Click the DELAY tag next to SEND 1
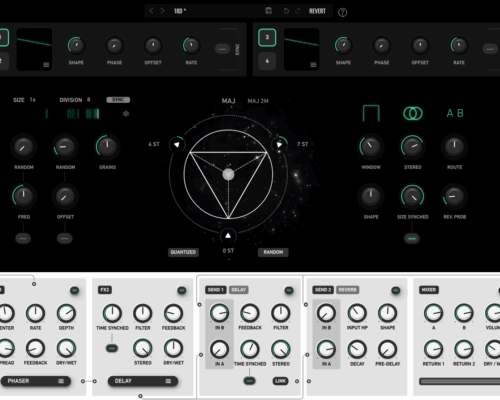500x400 pixels. [x=239, y=290]
